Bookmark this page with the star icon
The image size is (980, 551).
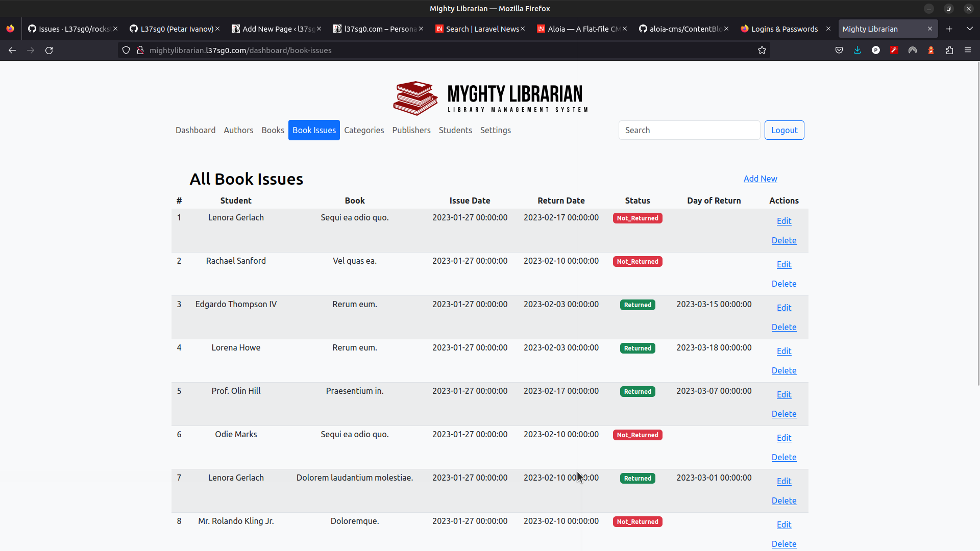[x=762, y=50]
